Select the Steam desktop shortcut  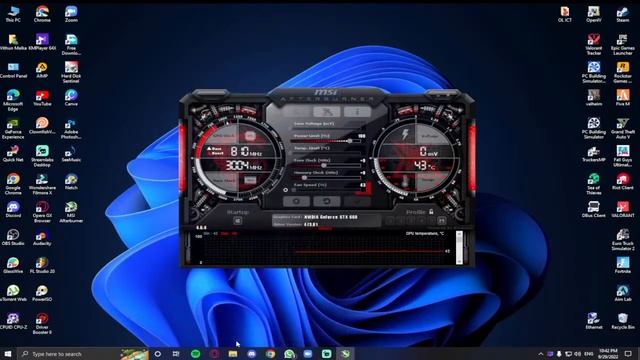(x=622, y=14)
